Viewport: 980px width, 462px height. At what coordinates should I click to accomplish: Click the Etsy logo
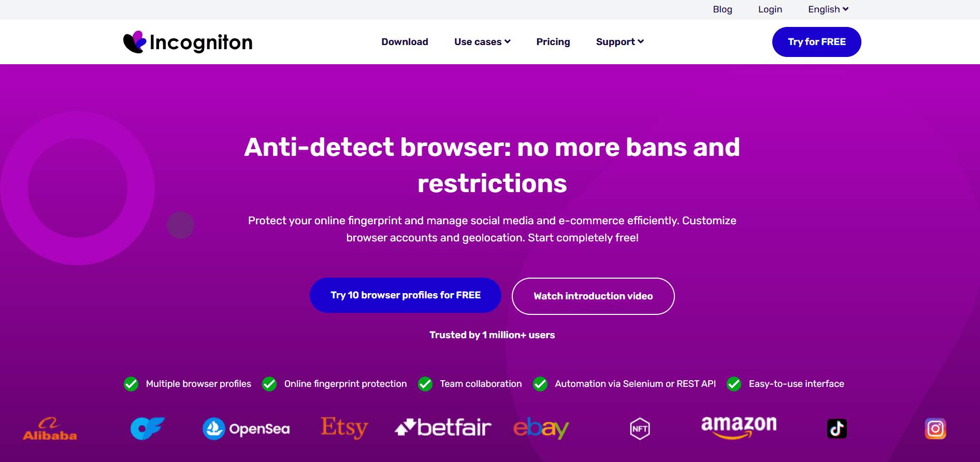pos(344,428)
